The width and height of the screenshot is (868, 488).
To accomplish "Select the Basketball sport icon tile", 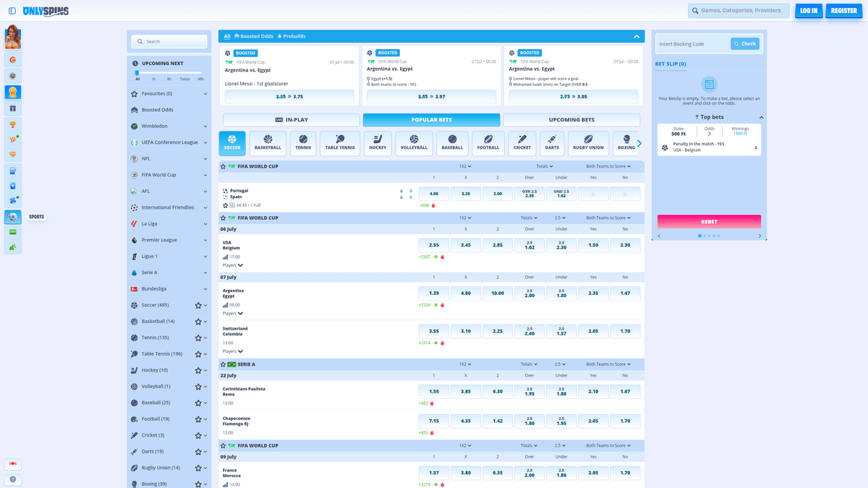I will click(268, 143).
